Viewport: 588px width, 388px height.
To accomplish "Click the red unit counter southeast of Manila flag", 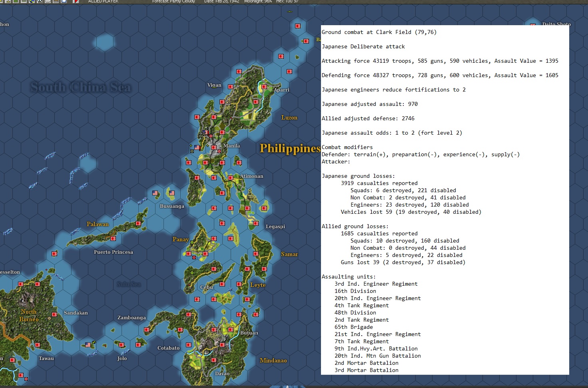I will tap(219, 151).
